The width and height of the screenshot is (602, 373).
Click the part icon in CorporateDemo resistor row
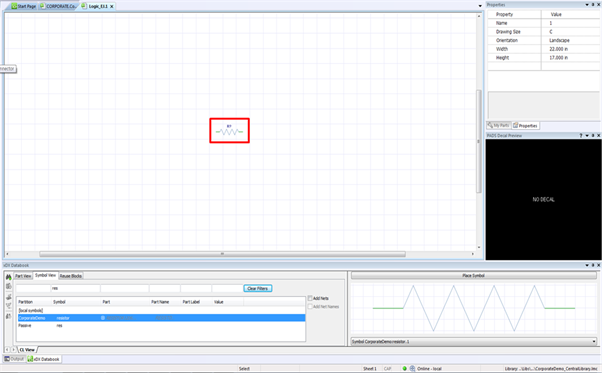103,318
